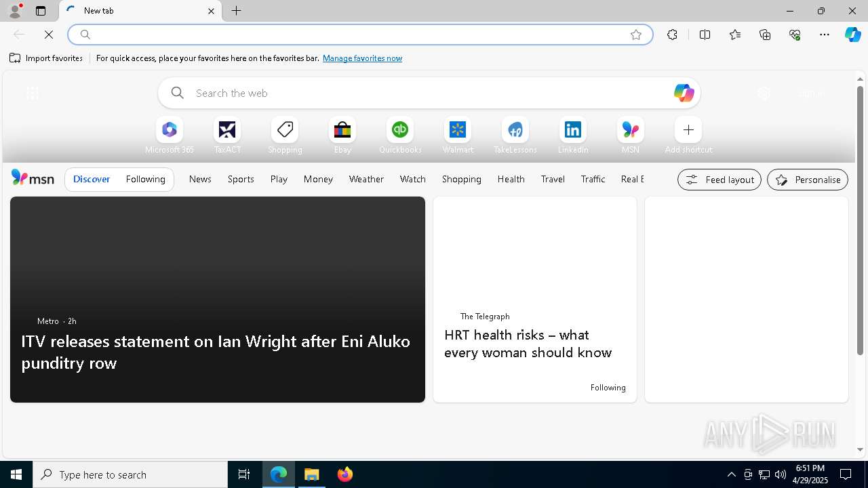The height and width of the screenshot is (488, 868).
Task: Open the Health category
Action: tap(511, 179)
